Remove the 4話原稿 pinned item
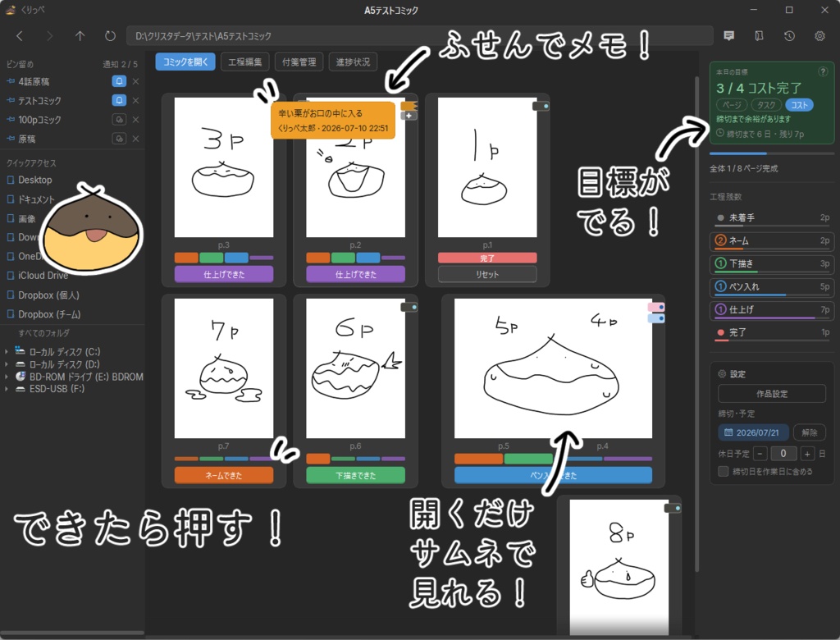Image resolution: width=840 pixels, height=640 pixels. (x=135, y=81)
